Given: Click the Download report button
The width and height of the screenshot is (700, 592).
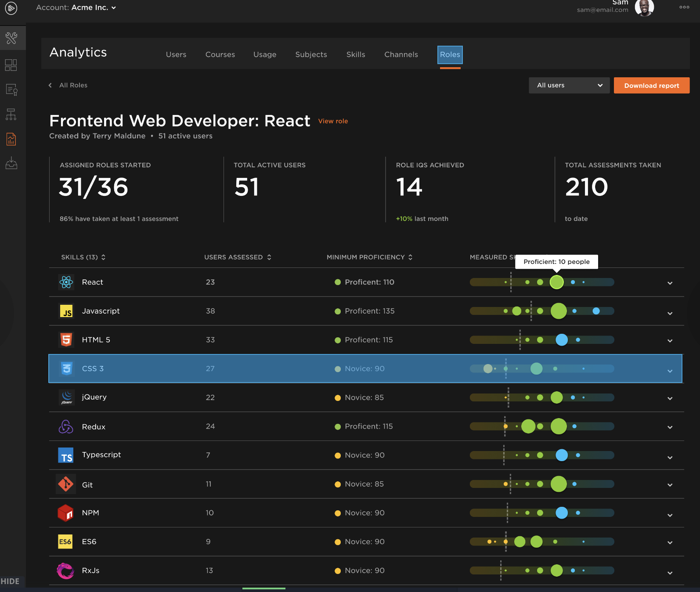Looking at the screenshot, I should [651, 86].
